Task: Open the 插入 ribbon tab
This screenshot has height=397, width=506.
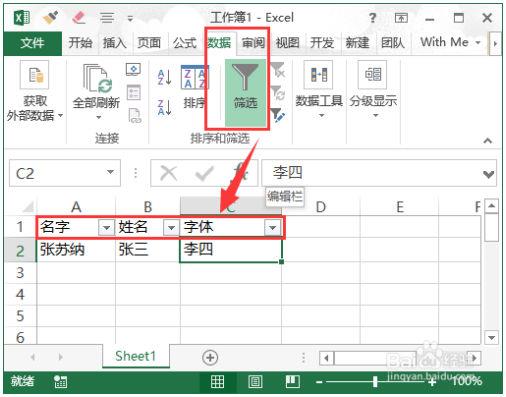Action: coord(114,43)
